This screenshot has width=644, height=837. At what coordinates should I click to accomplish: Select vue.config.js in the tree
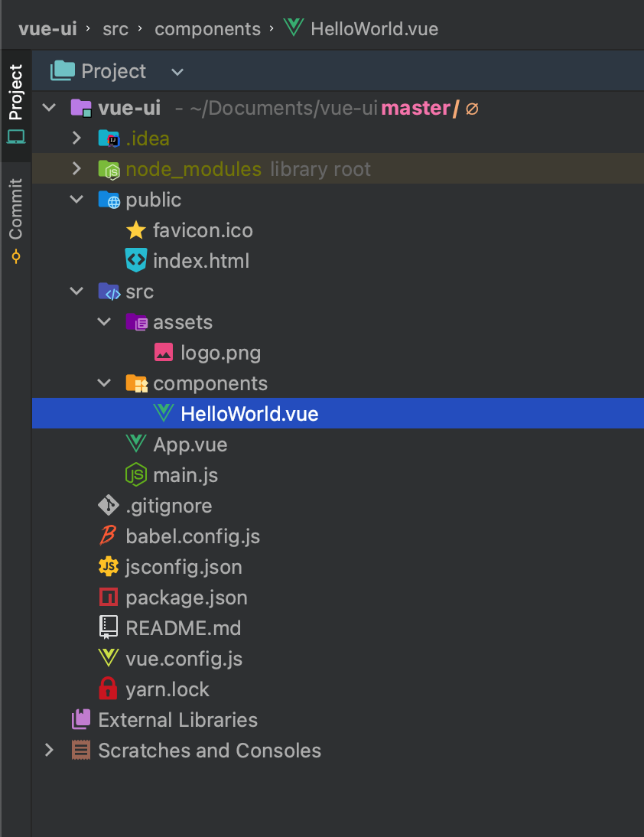point(184,659)
